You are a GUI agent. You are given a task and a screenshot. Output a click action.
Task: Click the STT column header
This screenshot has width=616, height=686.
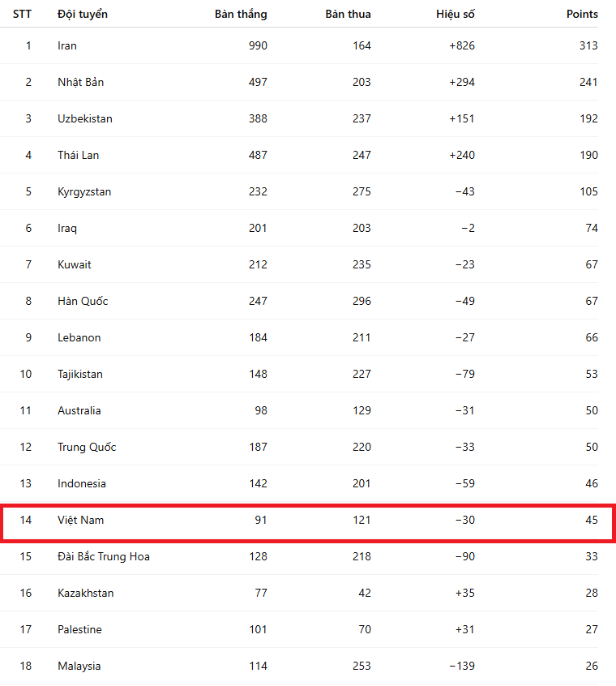point(22,15)
